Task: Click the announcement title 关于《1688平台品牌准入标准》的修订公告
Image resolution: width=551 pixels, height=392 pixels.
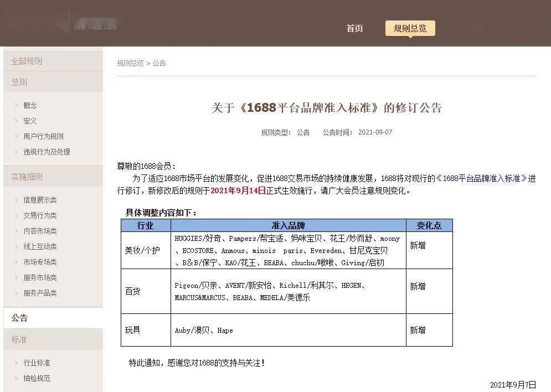Action: tap(327, 107)
